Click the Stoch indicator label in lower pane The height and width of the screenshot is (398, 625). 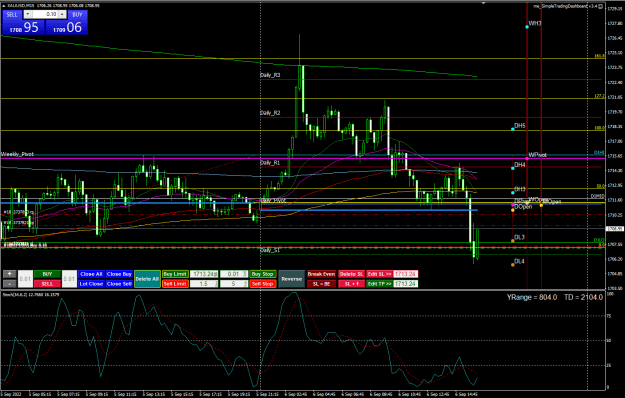pyautogui.click(x=31, y=295)
